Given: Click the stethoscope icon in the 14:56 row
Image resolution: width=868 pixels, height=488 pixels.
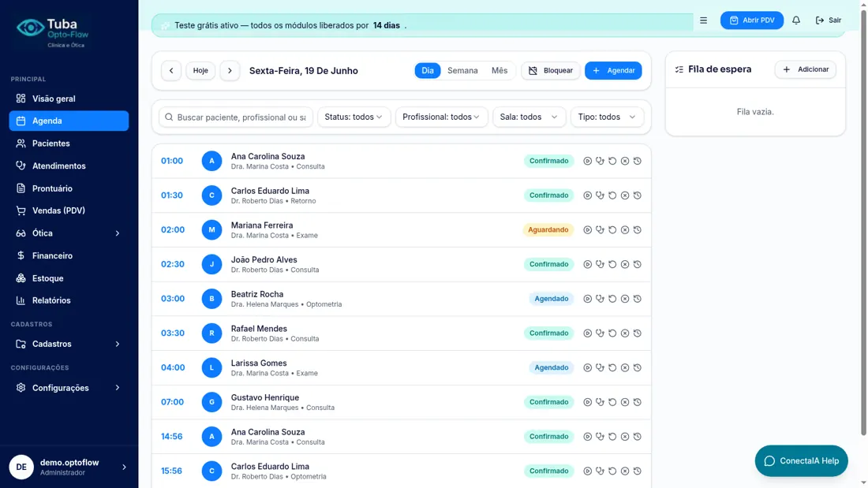Looking at the screenshot, I should pos(600,437).
